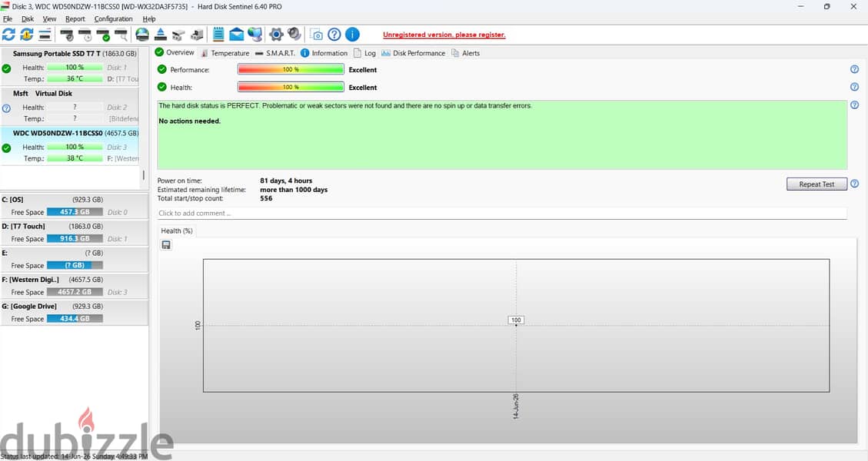Click the blue notepad report icon
The height and width of the screenshot is (461, 868).
tap(218, 35)
